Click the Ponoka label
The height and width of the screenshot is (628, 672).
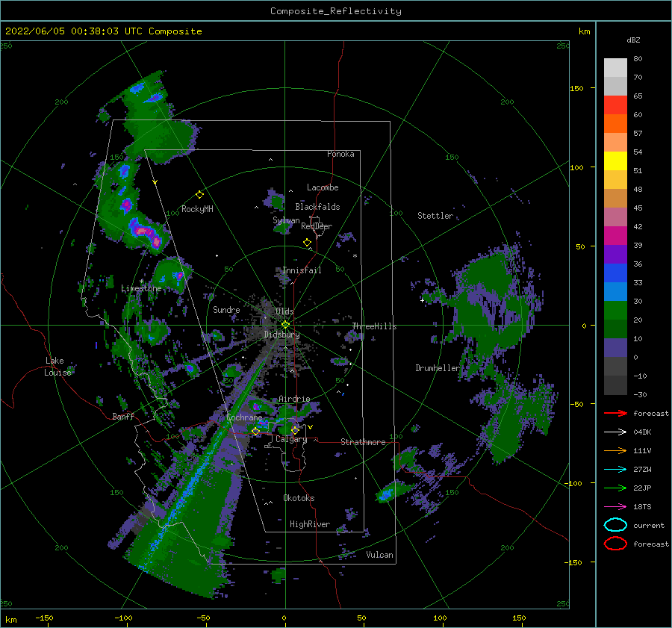coord(340,154)
